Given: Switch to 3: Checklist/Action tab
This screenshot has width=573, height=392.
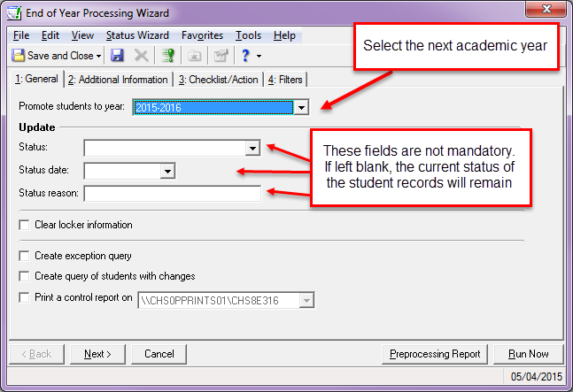Looking at the screenshot, I should point(218,80).
